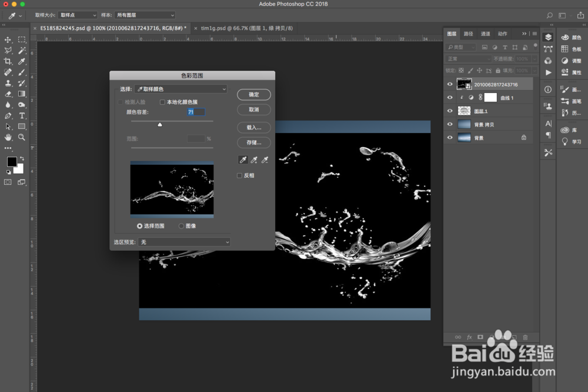Open the layer blend mode dropdown
The width and height of the screenshot is (588, 392).
469,59
